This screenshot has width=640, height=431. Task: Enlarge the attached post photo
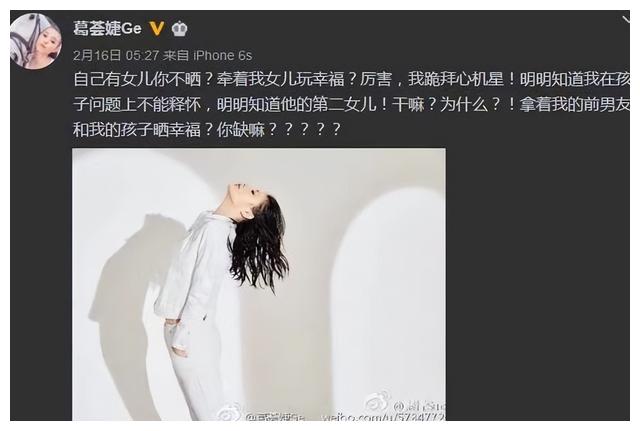(259, 284)
